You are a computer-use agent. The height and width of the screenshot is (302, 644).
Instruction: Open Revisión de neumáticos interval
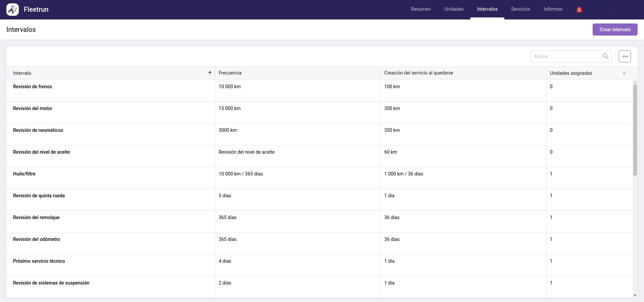point(38,130)
